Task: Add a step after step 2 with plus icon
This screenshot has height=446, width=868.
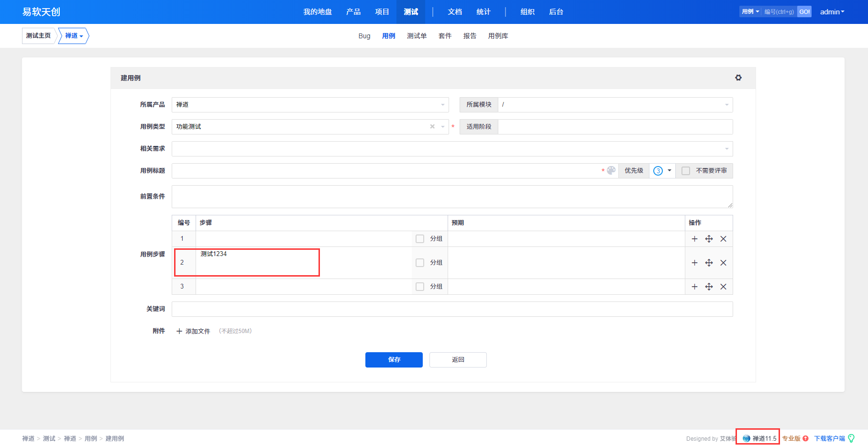Action: click(x=694, y=263)
